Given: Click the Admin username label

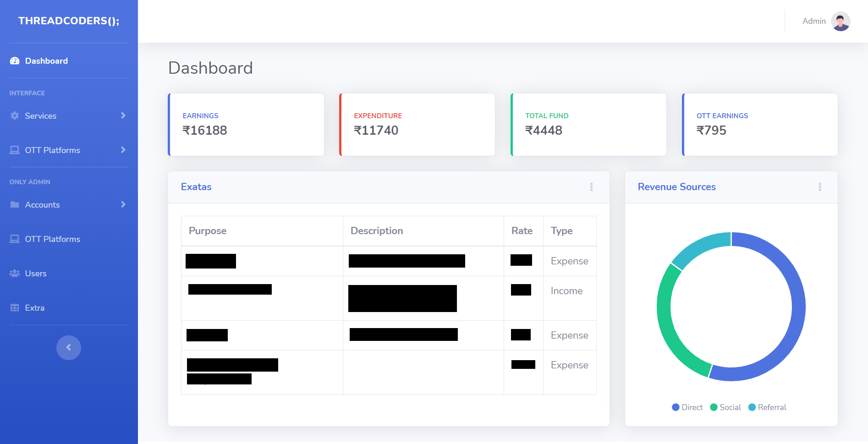Looking at the screenshot, I should tap(813, 21).
